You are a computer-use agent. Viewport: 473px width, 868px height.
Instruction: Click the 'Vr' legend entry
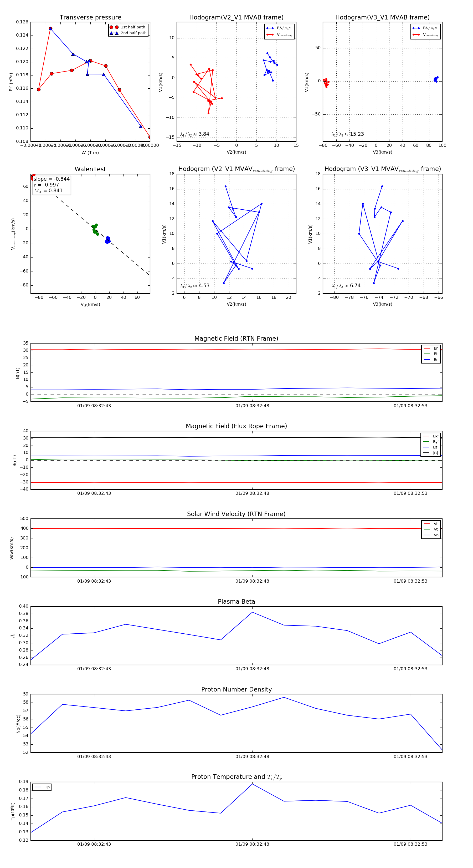click(431, 524)
